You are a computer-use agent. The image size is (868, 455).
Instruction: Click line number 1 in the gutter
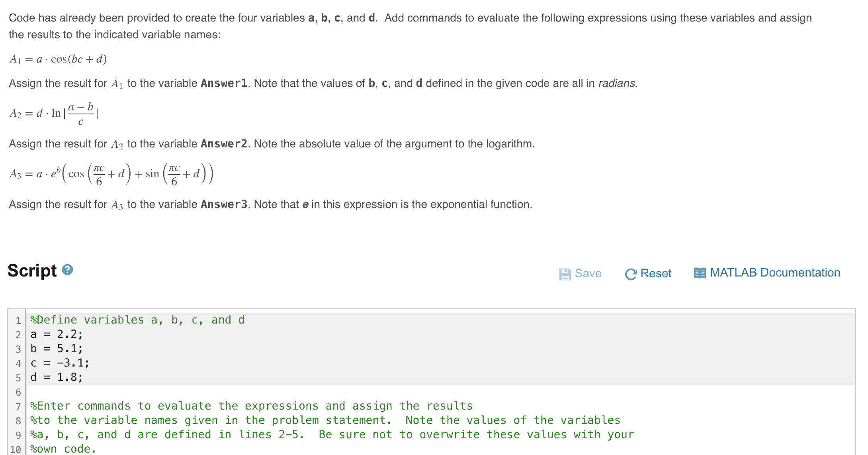(18, 320)
